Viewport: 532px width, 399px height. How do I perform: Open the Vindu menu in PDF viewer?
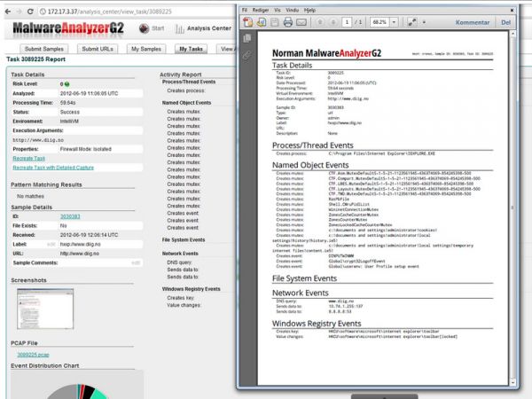(x=293, y=10)
